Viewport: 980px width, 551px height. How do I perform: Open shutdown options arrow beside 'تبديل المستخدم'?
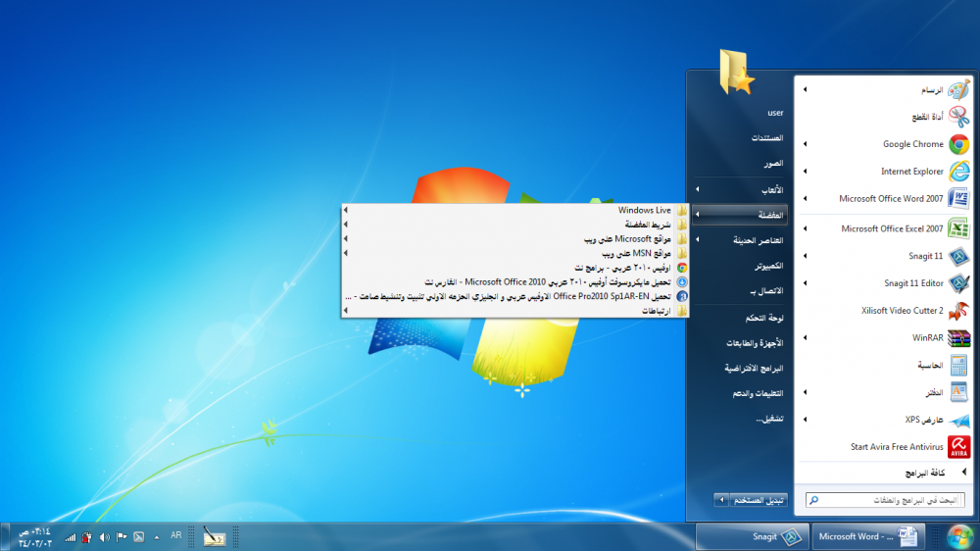tap(721, 500)
